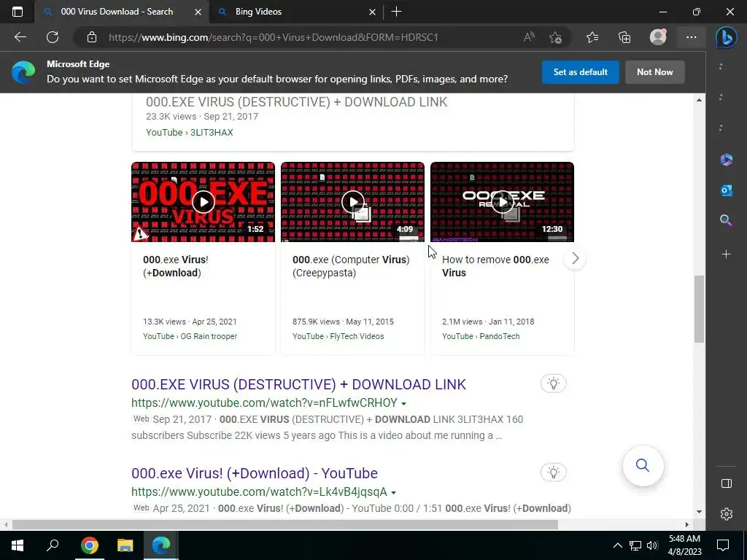
Task: Open the Favorites list icon
Action: (x=592, y=37)
